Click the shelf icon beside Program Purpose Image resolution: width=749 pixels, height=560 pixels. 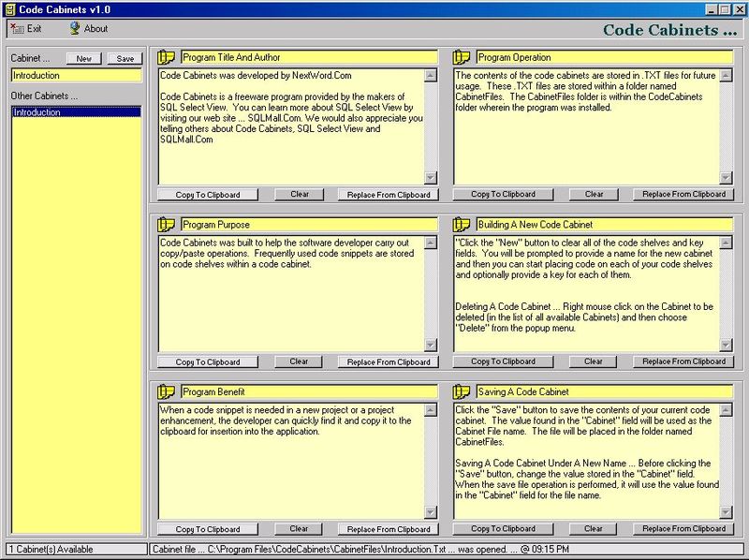[x=167, y=225]
